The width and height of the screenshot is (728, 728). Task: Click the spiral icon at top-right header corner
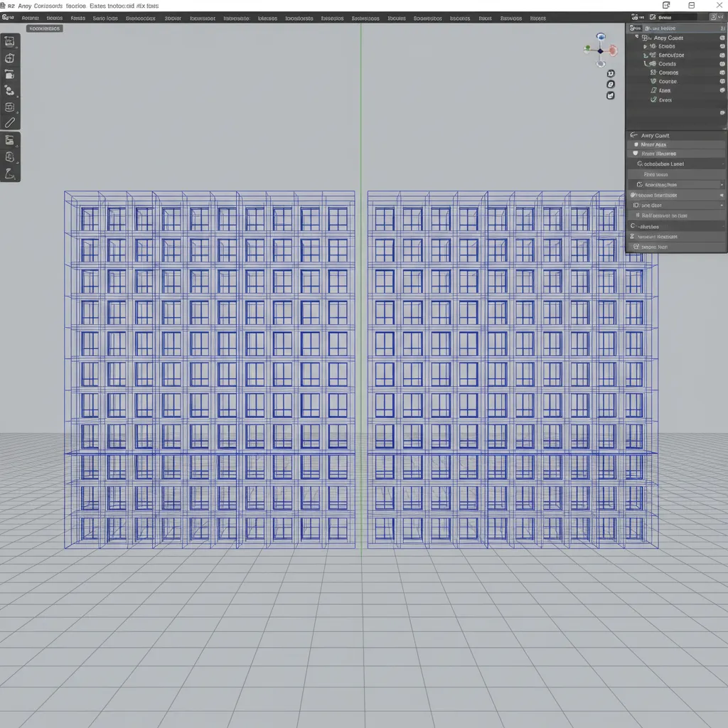(x=713, y=17)
